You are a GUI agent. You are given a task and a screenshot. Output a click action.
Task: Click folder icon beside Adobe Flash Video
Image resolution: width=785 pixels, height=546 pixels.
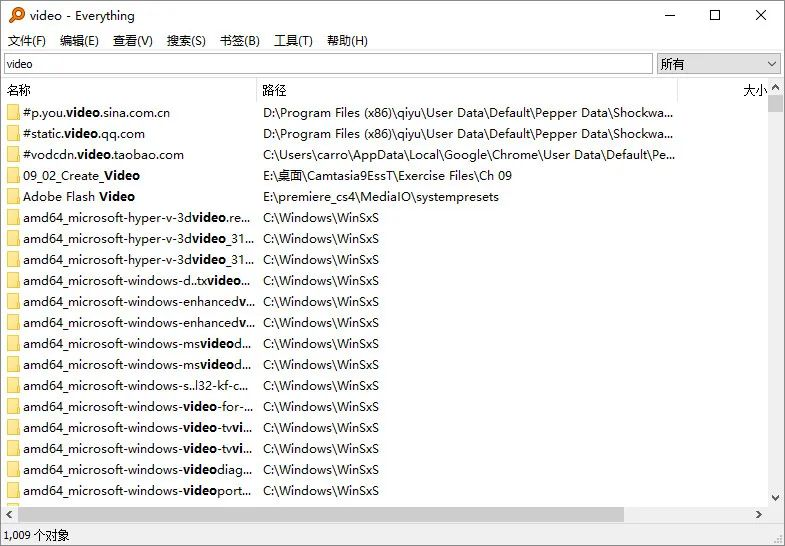click(13, 197)
